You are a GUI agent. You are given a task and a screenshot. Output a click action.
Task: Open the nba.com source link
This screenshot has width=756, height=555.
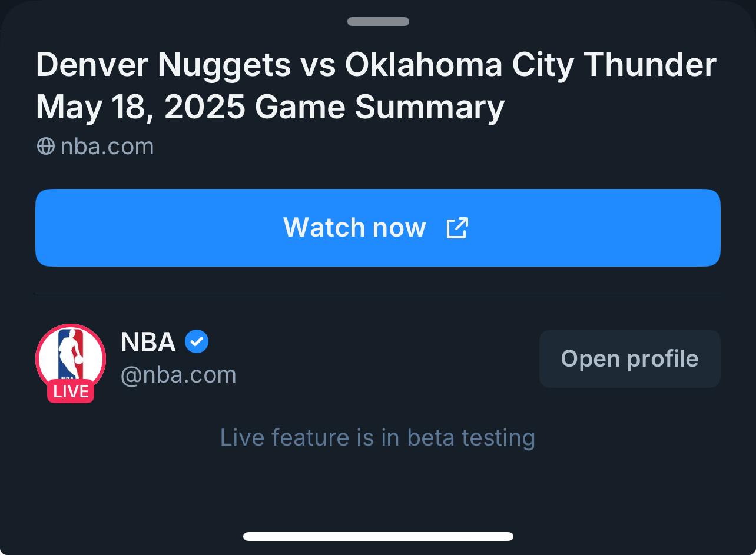(107, 146)
